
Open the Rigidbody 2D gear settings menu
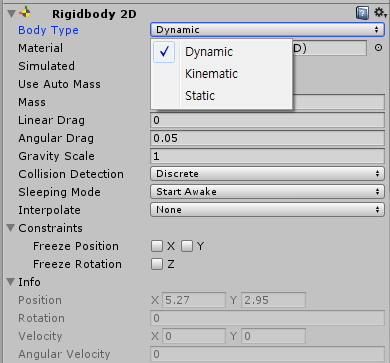(380, 13)
